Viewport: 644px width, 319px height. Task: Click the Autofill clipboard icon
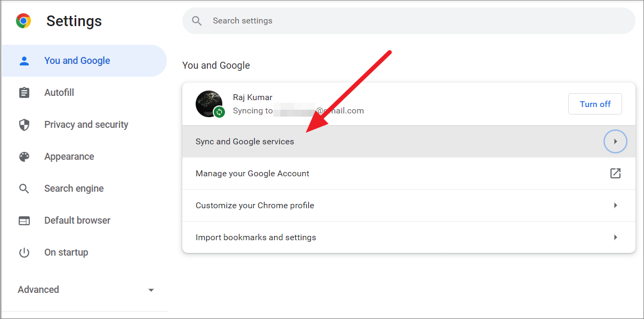click(24, 93)
